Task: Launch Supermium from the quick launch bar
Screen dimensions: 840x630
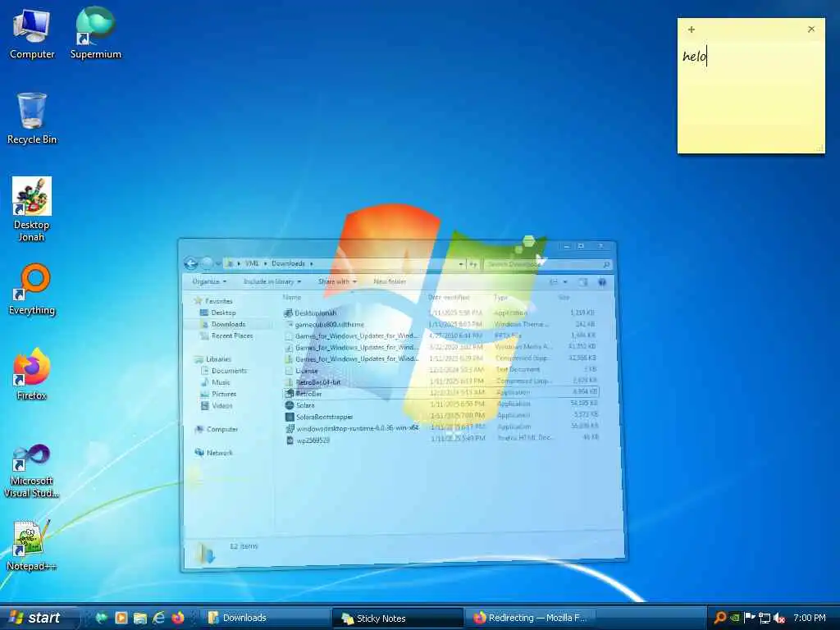Action: [101, 618]
